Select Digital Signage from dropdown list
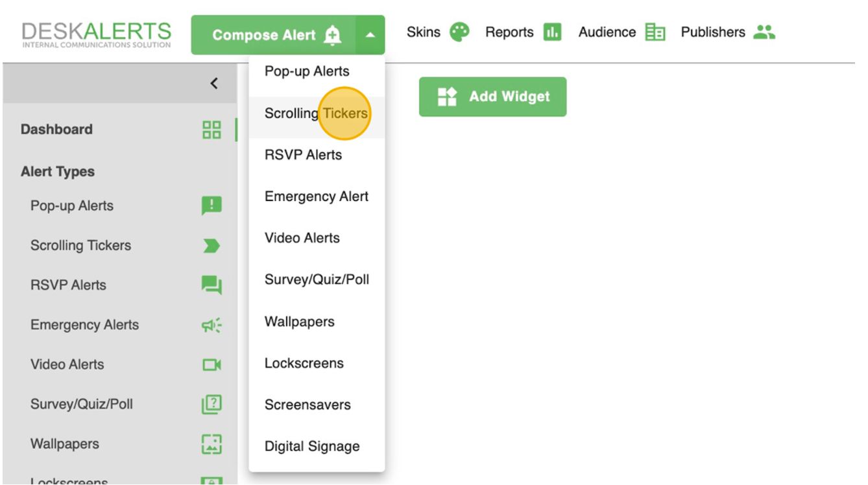The image size is (868, 485). point(311,446)
